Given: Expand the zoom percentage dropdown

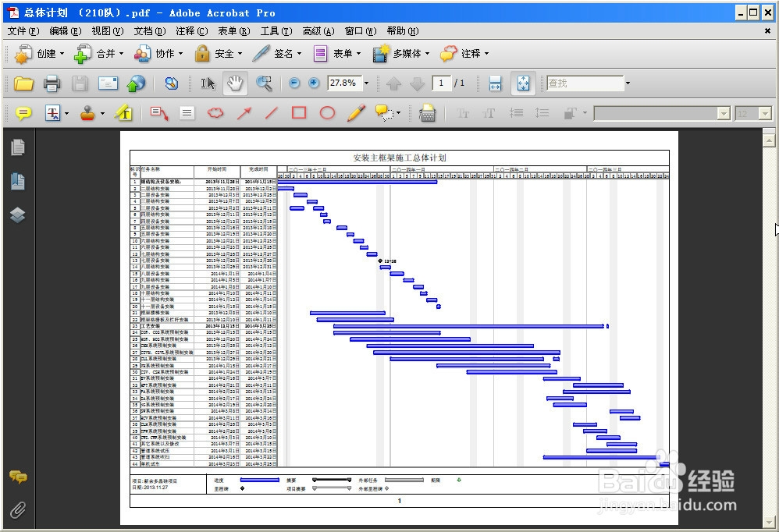Looking at the screenshot, I should (366, 83).
